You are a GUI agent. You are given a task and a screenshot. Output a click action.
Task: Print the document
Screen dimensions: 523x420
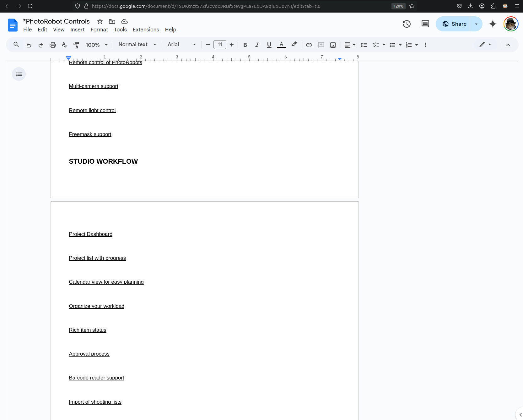[x=53, y=45]
